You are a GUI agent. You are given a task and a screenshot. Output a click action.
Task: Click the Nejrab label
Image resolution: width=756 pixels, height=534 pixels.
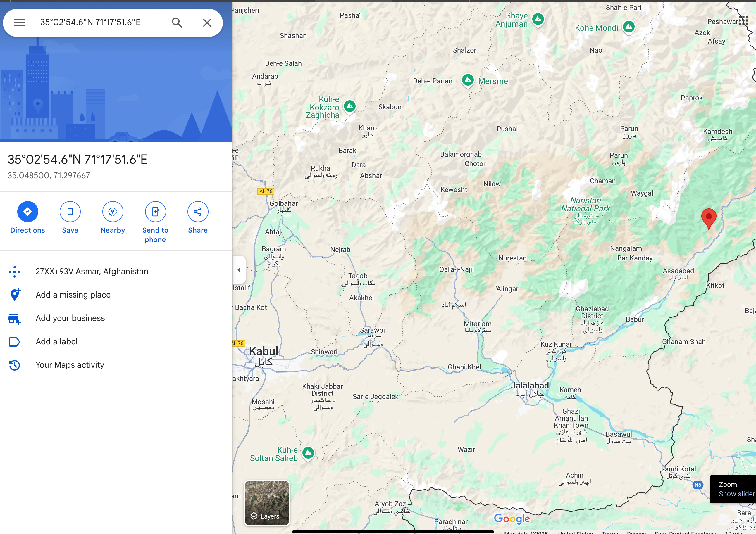pyautogui.click(x=340, y=250)
